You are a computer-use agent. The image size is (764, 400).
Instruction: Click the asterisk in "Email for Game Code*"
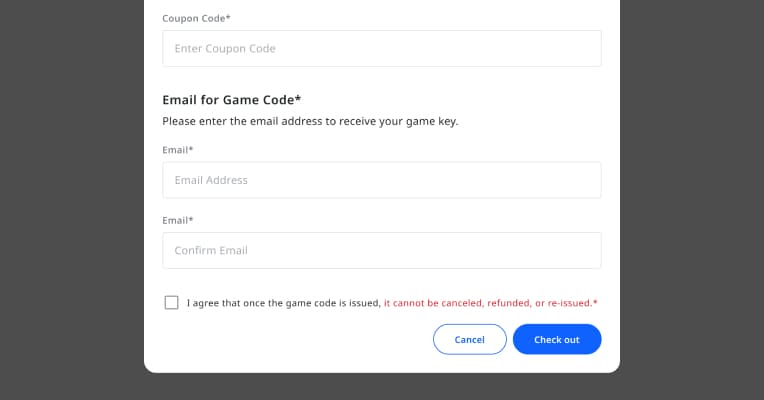(298, 98)
